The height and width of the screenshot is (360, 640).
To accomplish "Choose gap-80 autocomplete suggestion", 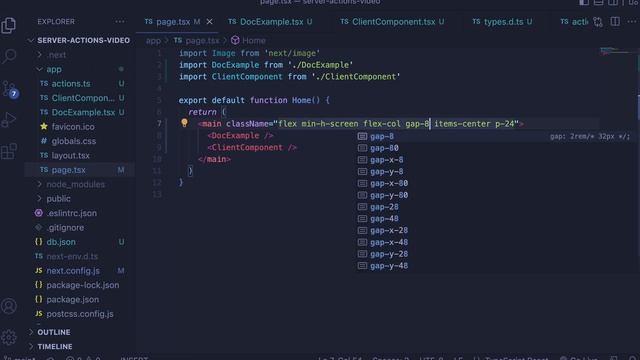I will click(493, 148).
